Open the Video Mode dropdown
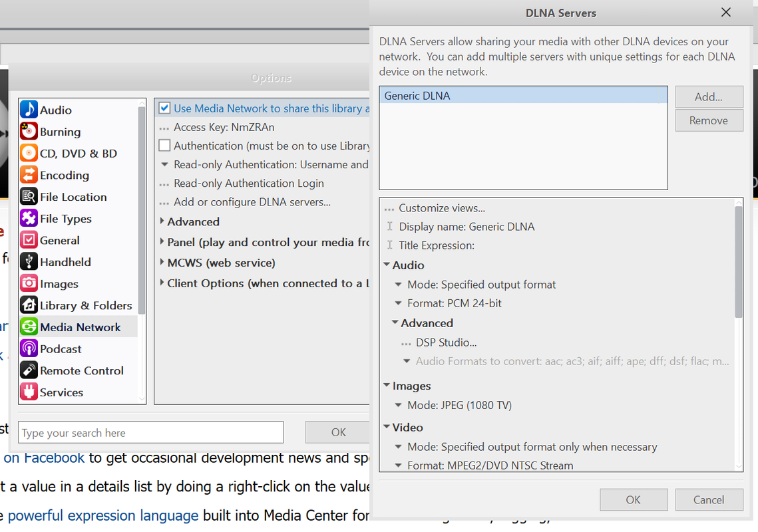This screenshot has height=532, width=758. pos(399,446)
